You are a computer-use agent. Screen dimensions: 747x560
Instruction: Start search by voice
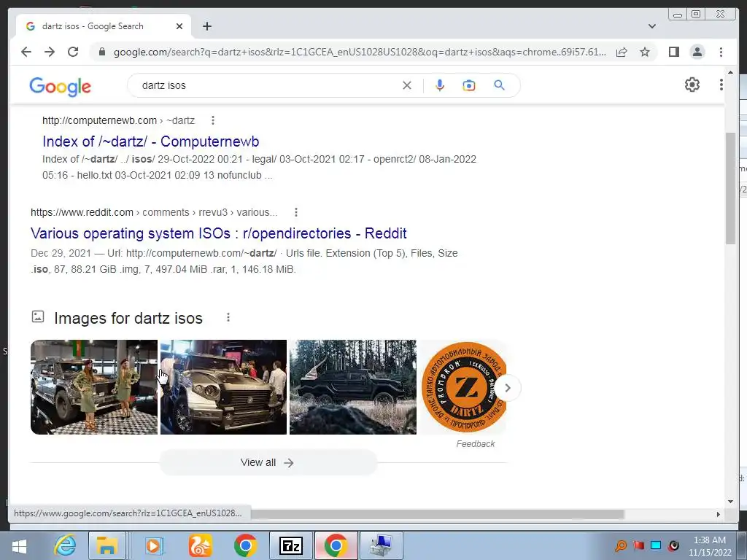tap(440, 85)
